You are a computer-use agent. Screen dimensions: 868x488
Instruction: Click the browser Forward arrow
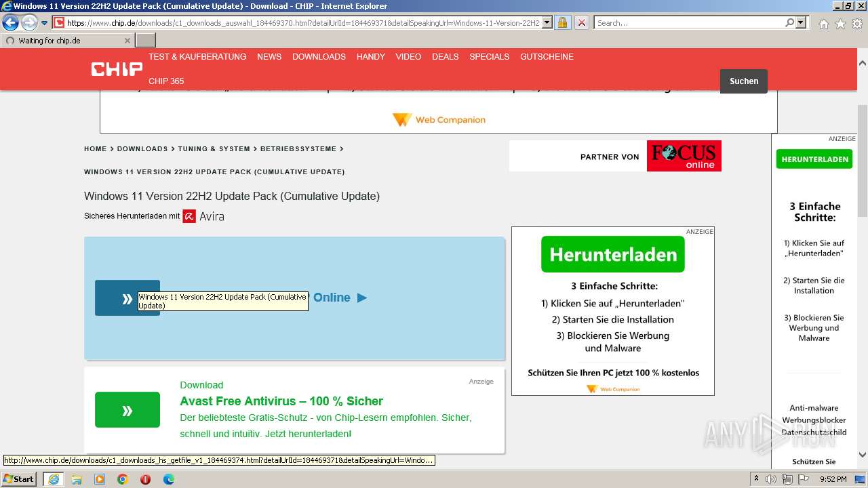pyautogui.click(x=29, y=23)
